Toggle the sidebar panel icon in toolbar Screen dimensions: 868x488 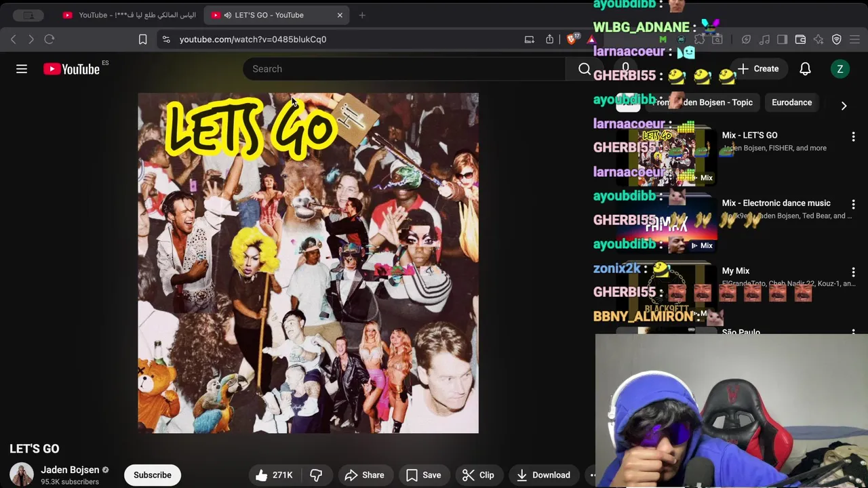click(782, 39)
